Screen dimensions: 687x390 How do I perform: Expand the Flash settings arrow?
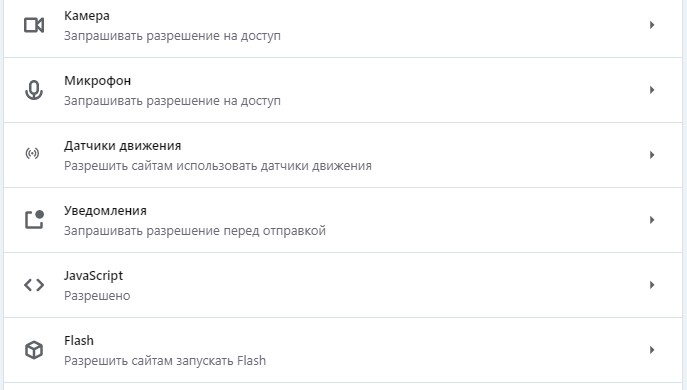[x=652, y=350]
